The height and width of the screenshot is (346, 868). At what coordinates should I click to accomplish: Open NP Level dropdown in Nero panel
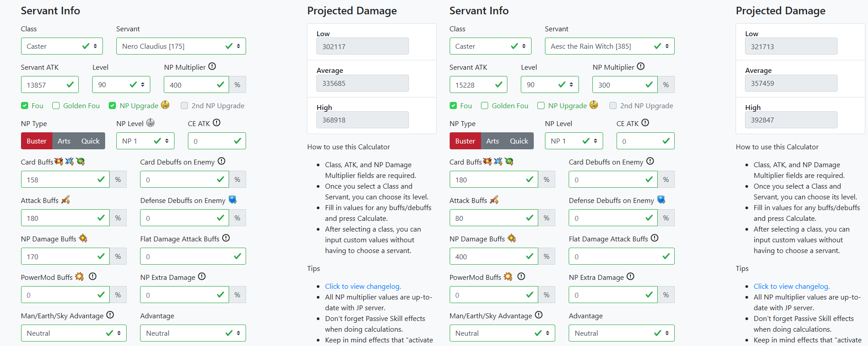point(145,141)
